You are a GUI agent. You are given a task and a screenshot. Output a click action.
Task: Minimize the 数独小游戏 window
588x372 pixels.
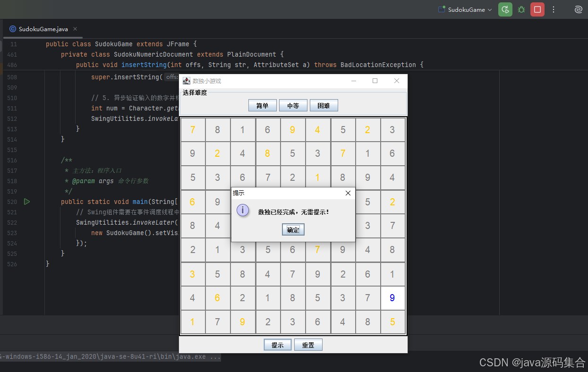point(353,81)
